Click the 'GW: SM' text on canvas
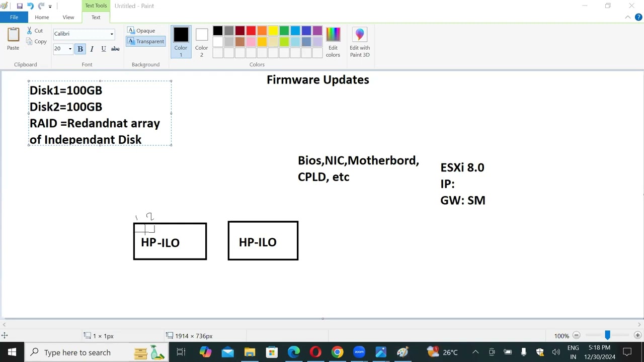 click(x=463, y=200)
